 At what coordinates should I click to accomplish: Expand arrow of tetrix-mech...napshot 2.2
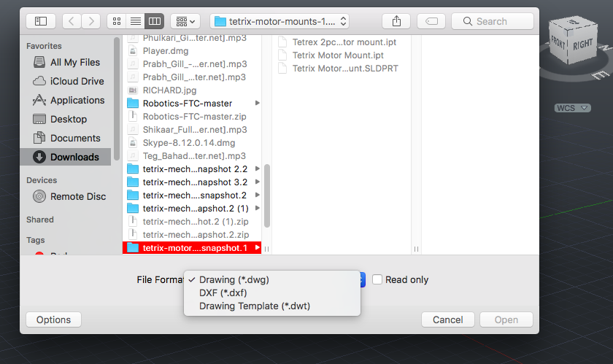(257, 169)
